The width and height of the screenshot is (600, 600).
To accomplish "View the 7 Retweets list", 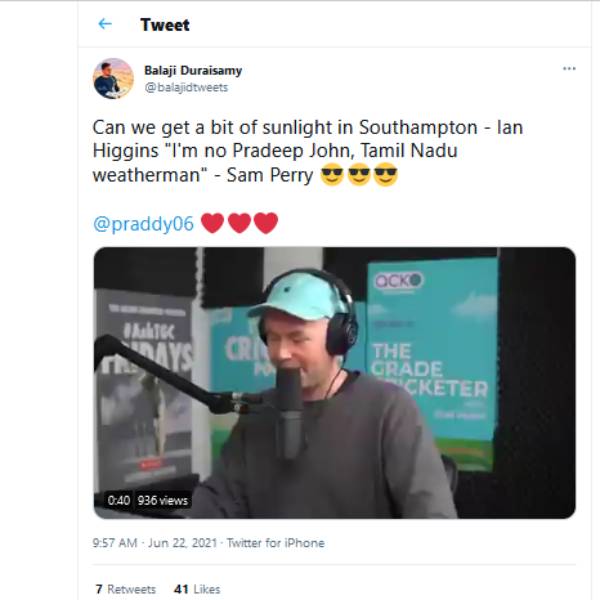I will pos(126,589).
